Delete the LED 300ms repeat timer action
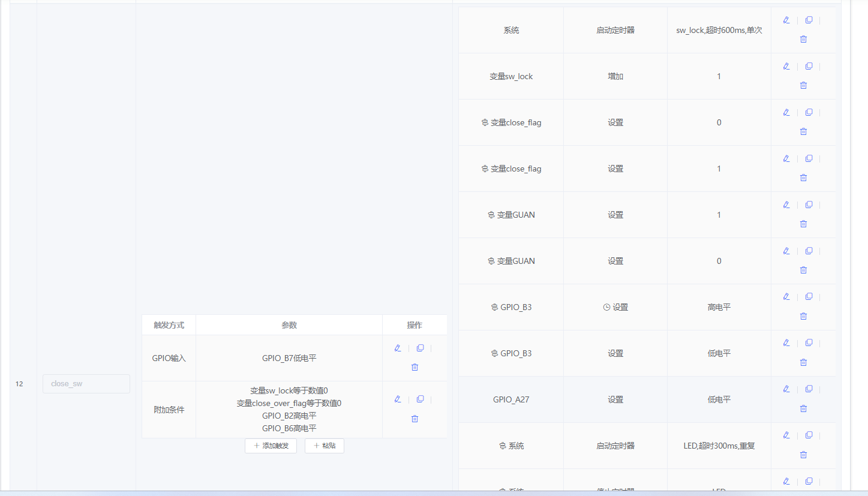 point(803,455)
